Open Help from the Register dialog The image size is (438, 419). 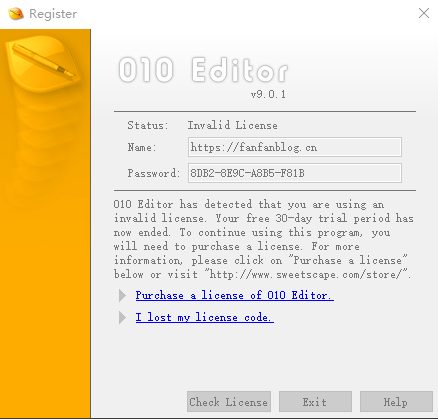click(396, 402)
